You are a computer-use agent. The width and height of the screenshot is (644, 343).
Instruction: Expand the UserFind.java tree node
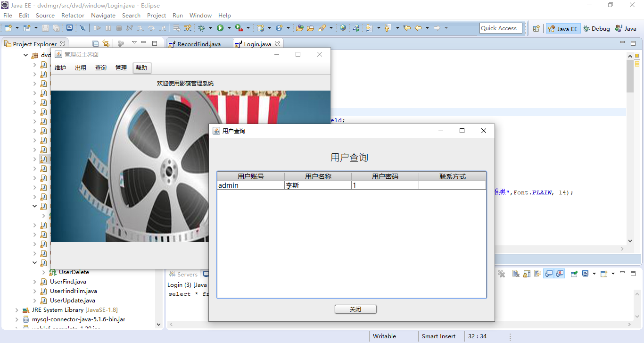coord(34,282)
